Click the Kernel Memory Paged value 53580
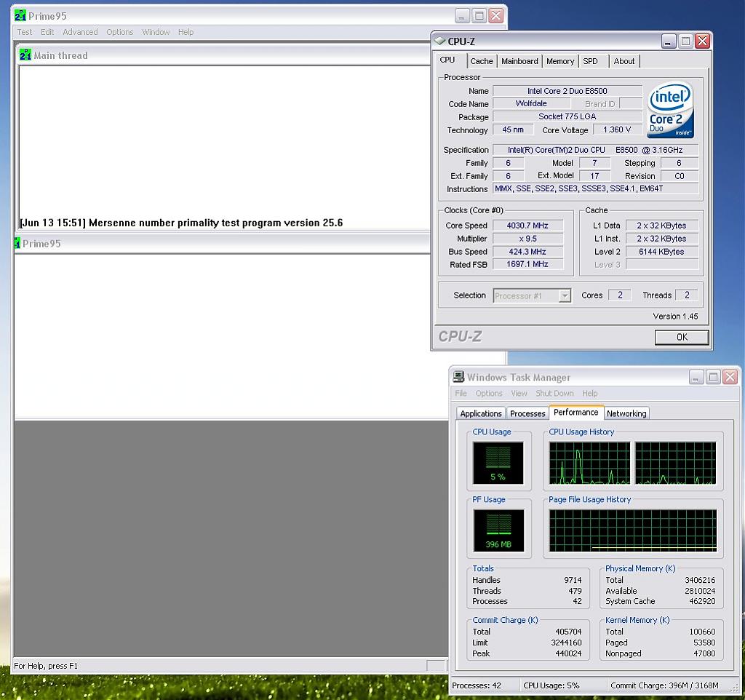 (704, 643)
